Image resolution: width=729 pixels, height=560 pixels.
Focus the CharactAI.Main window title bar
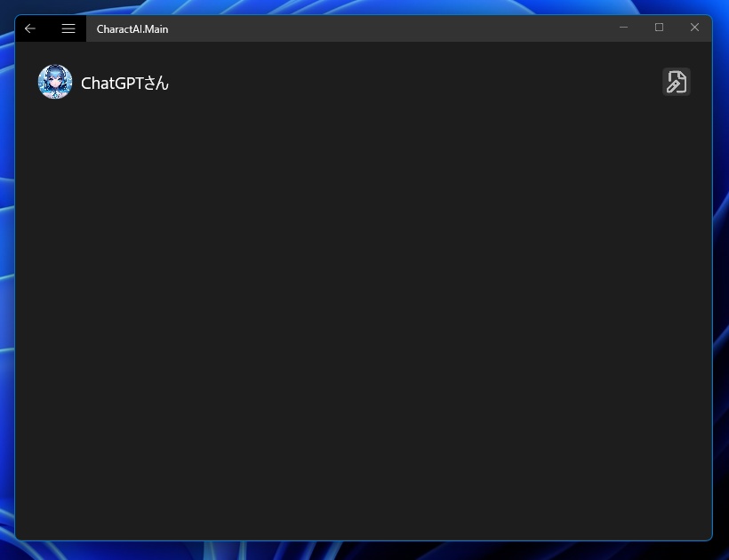tap(356, 28)
